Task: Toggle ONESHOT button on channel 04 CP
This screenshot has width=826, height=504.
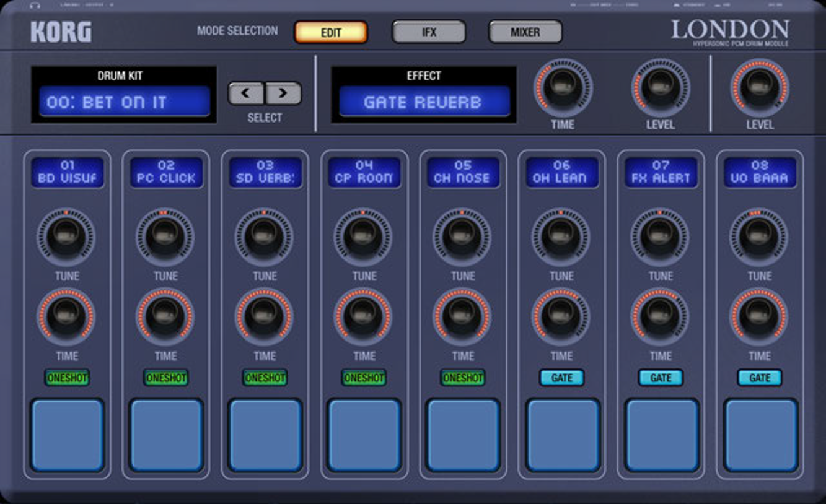Action: [x=364, y=378]
